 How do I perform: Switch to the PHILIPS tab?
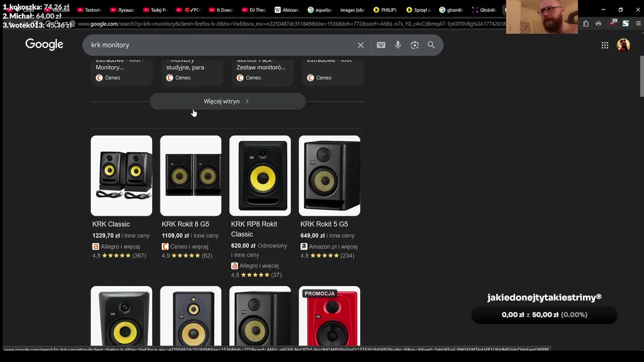[x=385, y=10]
